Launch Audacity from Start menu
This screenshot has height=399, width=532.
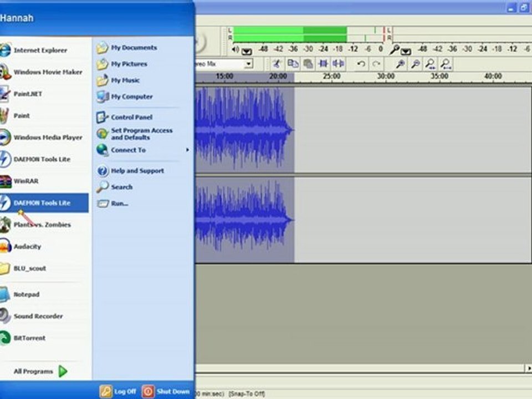pos(44,246)
